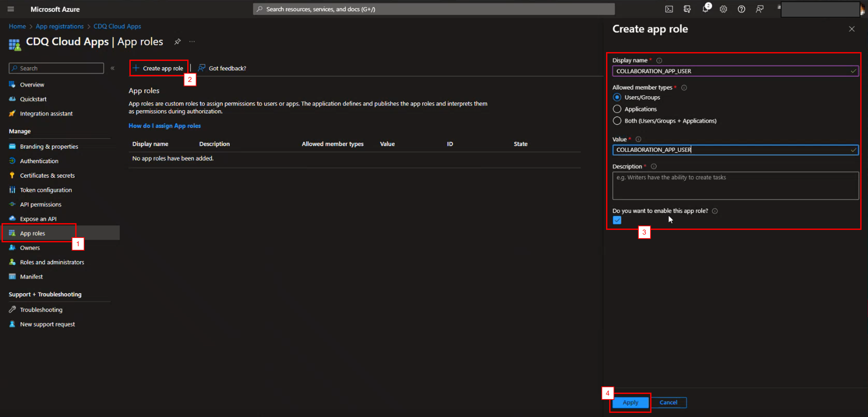
Task: Open the Directories and subscriptions filter icon
Action: tap(687, 9)
